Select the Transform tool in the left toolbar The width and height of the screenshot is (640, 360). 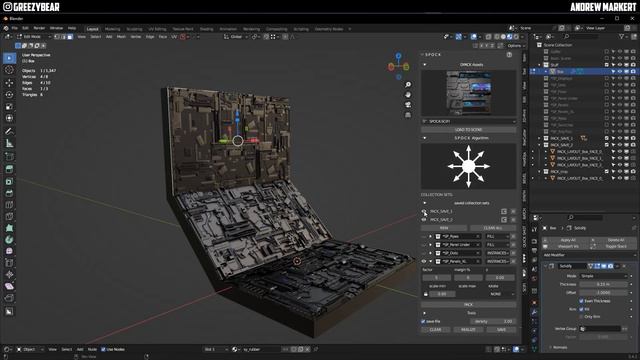click(9, 118)
